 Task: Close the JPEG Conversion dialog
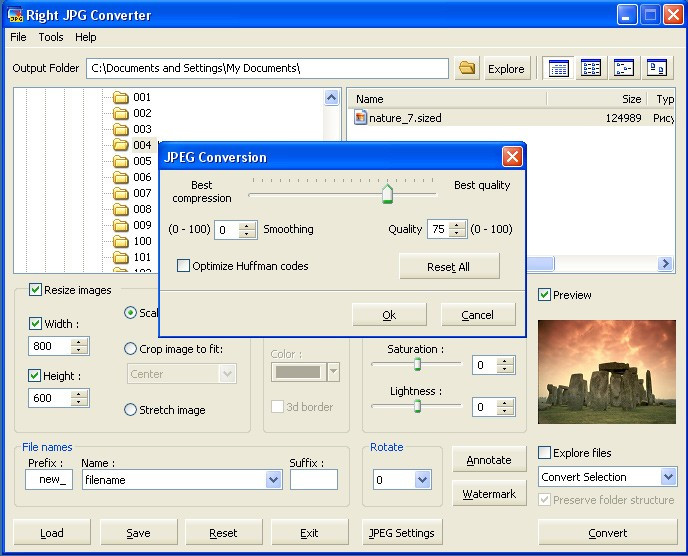512,157
